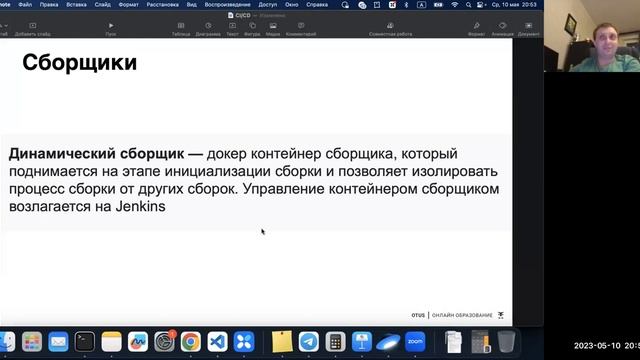Open Google Chrome from the dock
This screenshot has height=360, width=640.
coord(191,341)
